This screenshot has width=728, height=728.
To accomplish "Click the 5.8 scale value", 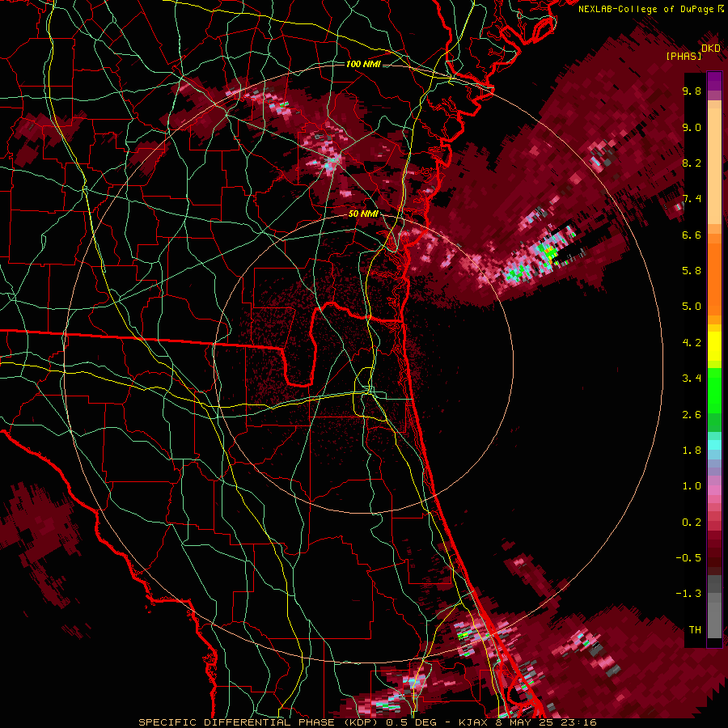I will coord(692,271).
